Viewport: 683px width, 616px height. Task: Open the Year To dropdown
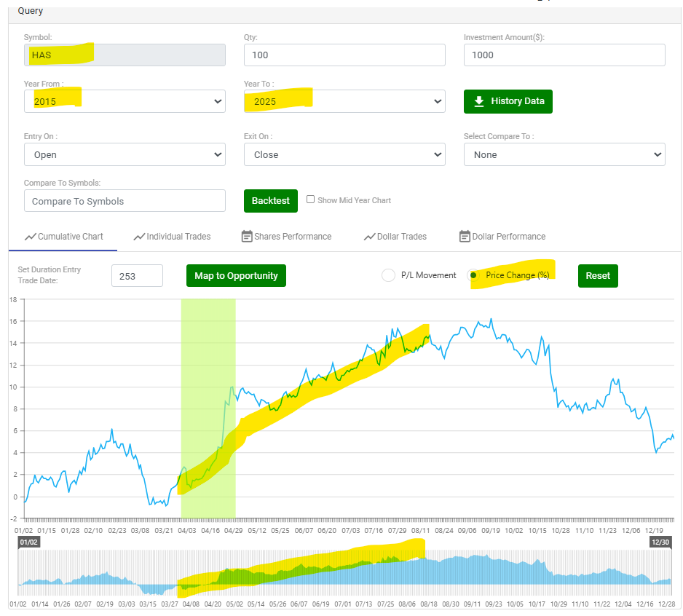click(x=344, y=101)
